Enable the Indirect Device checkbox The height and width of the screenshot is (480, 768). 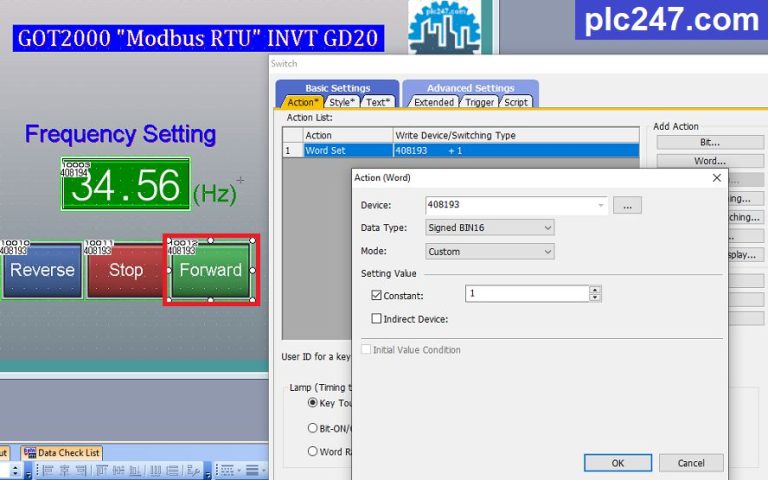point(376,319)
